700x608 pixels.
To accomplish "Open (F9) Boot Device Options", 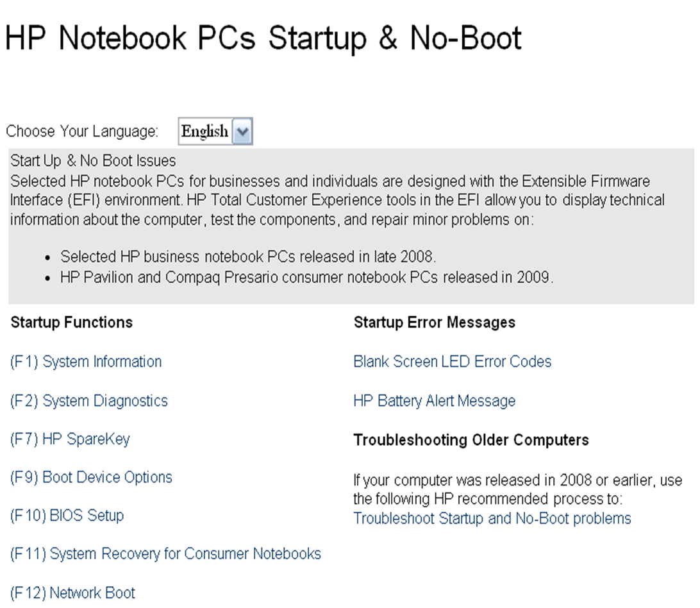I will (90, 477).
